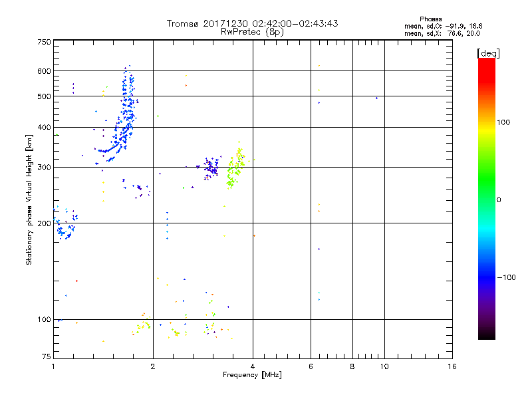Click the x-axis tick label '4'
The image size is (532, 399).
click(253, 366)
